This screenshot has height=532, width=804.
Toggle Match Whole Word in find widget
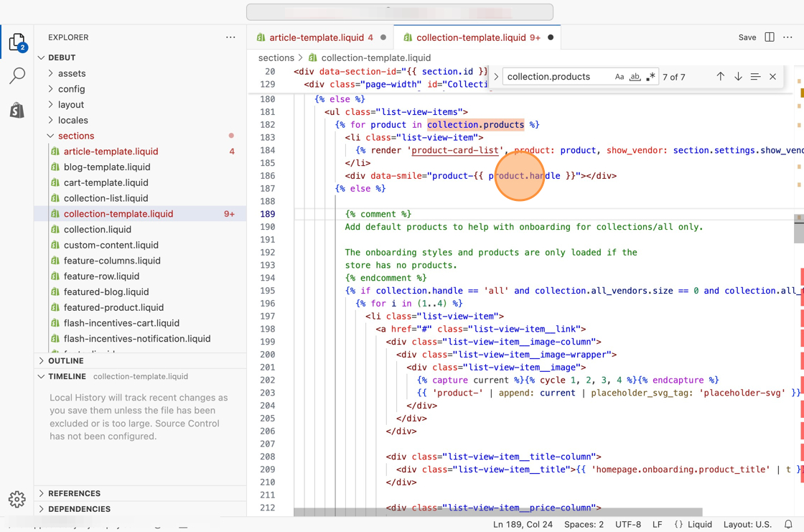(635, 77)
